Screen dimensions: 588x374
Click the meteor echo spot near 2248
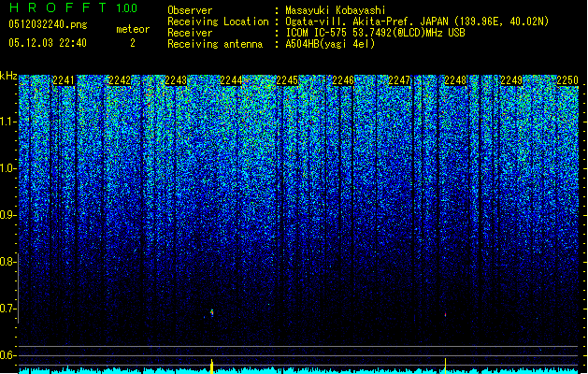tap(446, 315)
